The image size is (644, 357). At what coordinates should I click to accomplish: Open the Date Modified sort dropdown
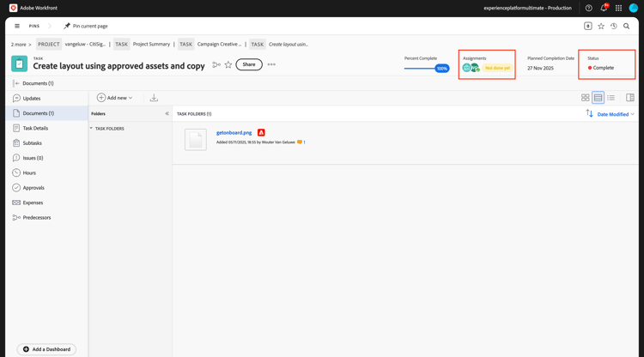click(616, 114)
